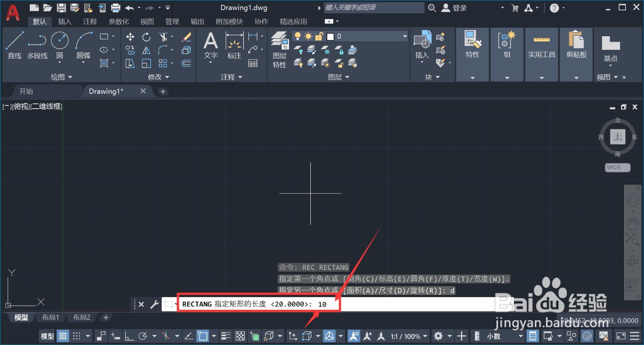Expand the 绘图 panel dropdown
The image size is (644, 345).
(x=62, y=77)
